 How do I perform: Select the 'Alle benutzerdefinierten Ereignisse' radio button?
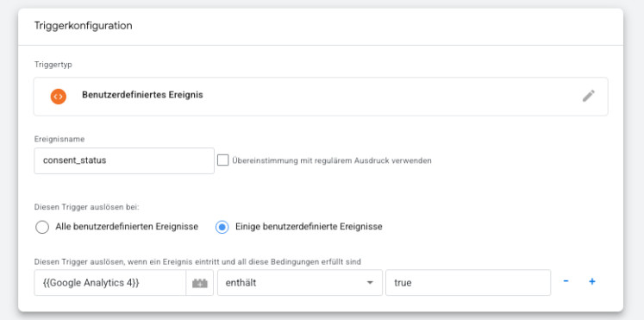coord(42,227)
